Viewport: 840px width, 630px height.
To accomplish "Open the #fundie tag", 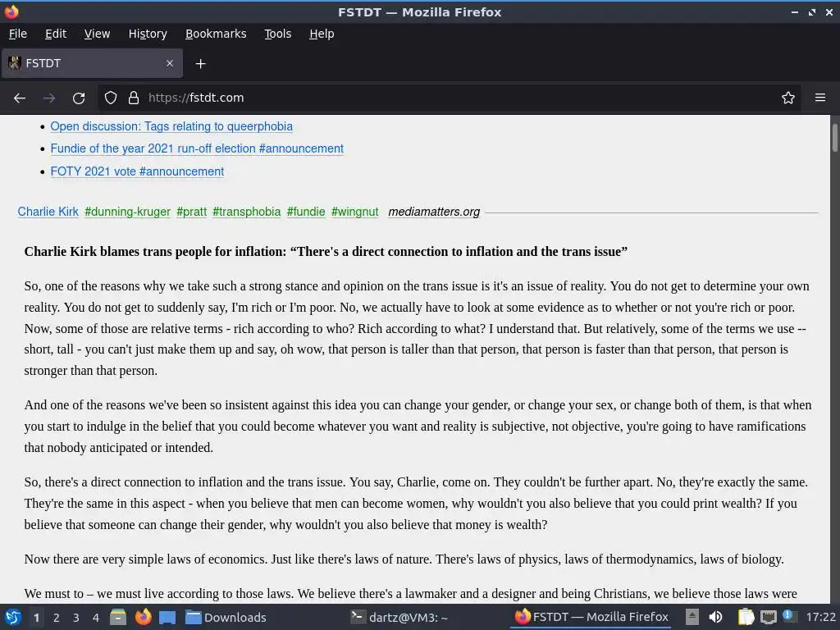I will 306,212.
